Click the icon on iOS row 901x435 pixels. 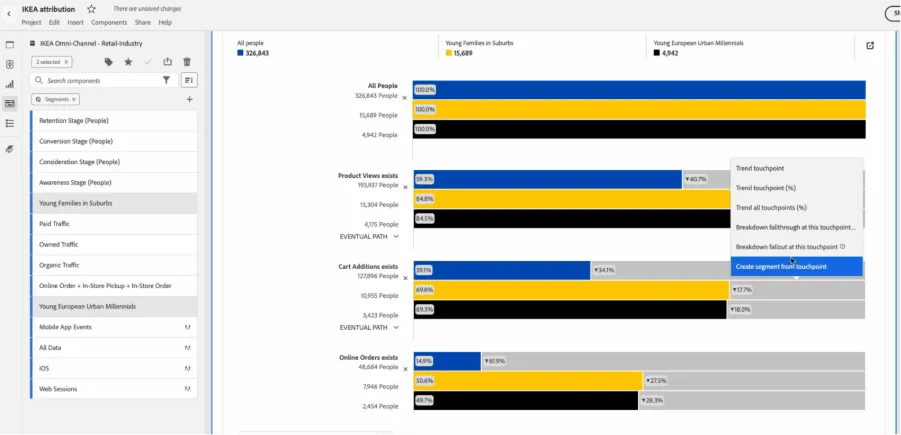[187, 368]
